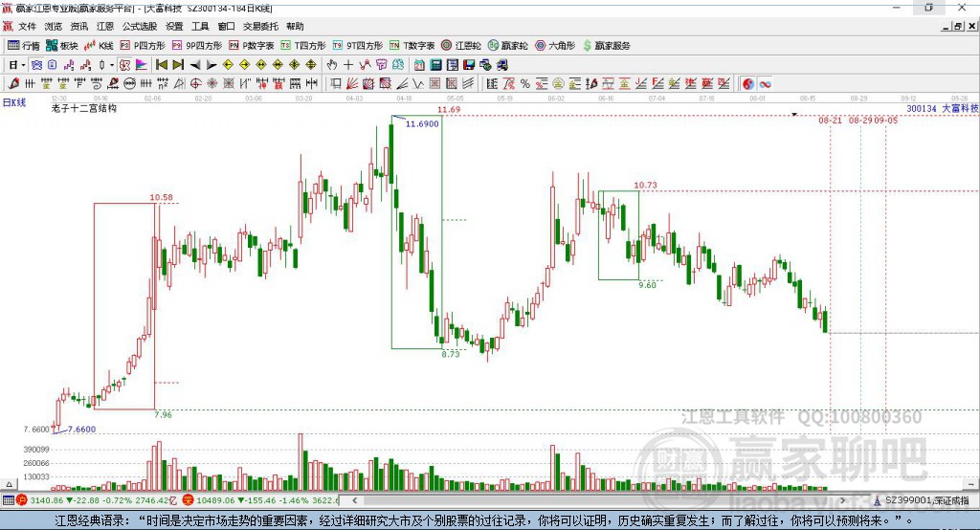Click the 08-21 time cycle date marker
Viewport: 980px width, 530px height.
(x=830, y=120)
